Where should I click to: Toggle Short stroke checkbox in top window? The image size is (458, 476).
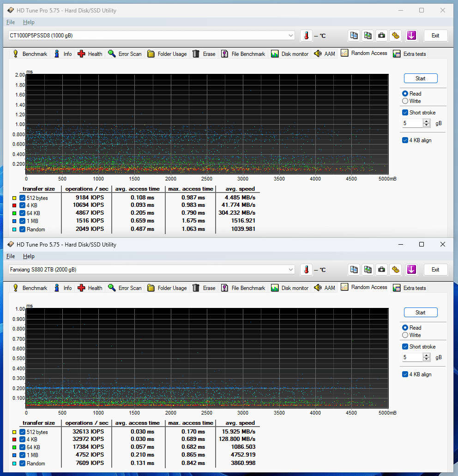tap(405, 113)
